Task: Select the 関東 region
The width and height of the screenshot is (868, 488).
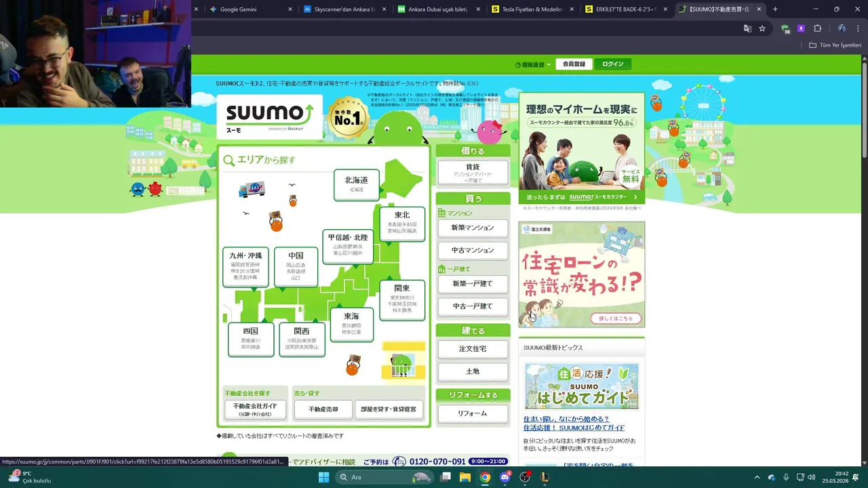Action: [401, 300]
